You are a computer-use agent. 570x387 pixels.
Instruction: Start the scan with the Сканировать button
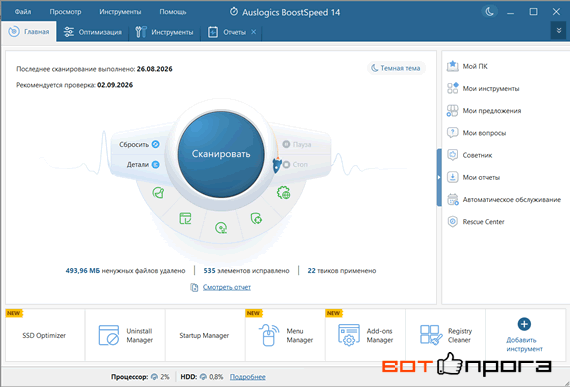coord(221,154)
